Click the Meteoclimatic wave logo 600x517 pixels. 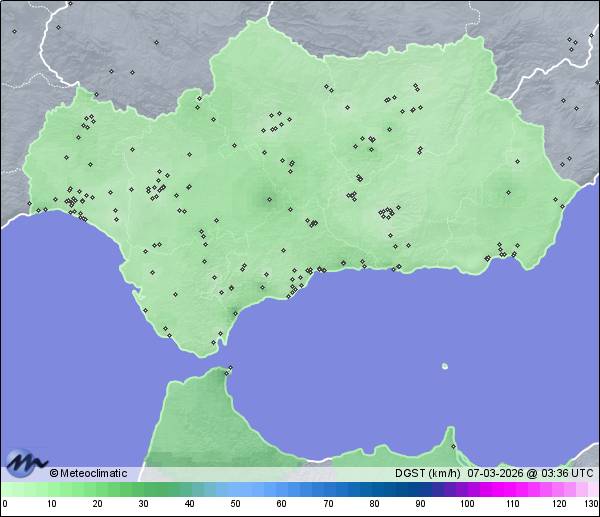coord(26,464)
